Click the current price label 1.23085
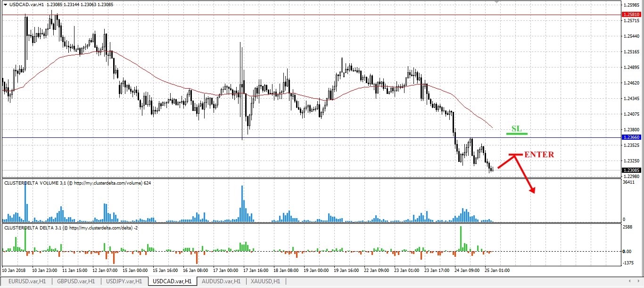The image size is (644, 288). click(632, 170)
